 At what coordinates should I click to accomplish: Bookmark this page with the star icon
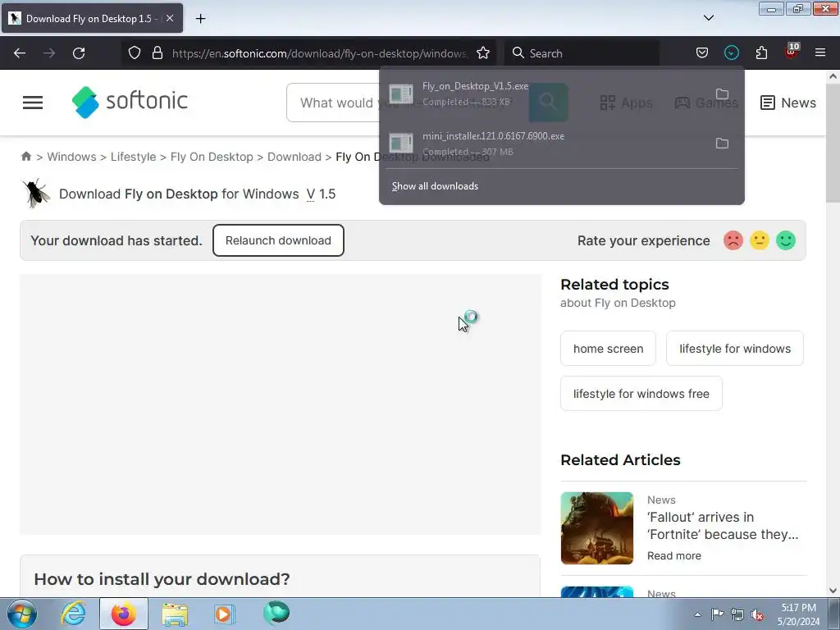tap(482, 52)
